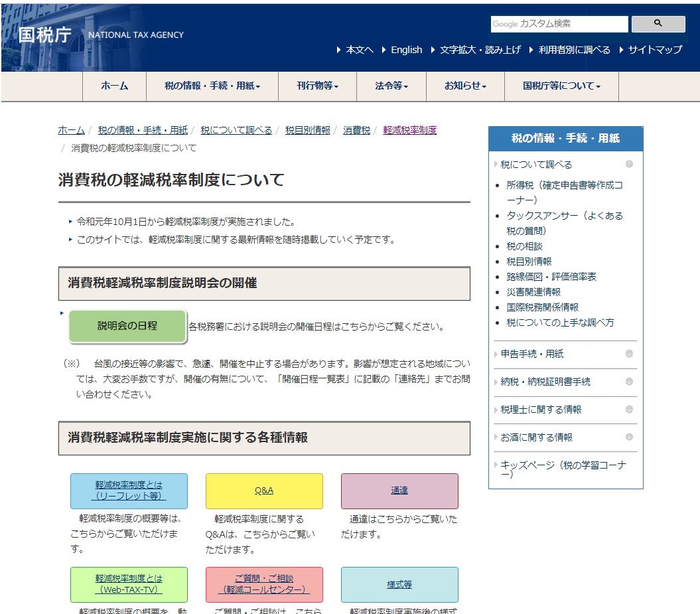
Task: Expand 税理士に関する情報 sidebar section
Action: pos(541,410)
